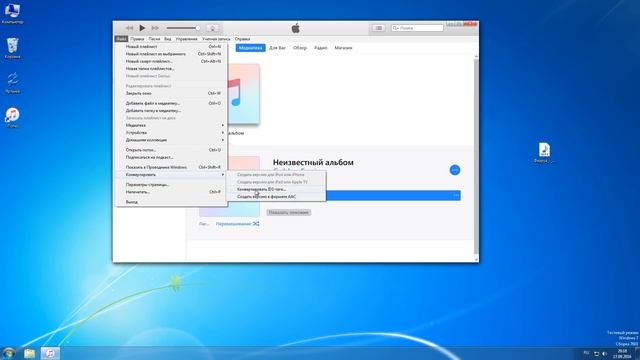Expand the Конвертировать submenu
This screenshot has height=360, width=640.
tap(171, 175)
